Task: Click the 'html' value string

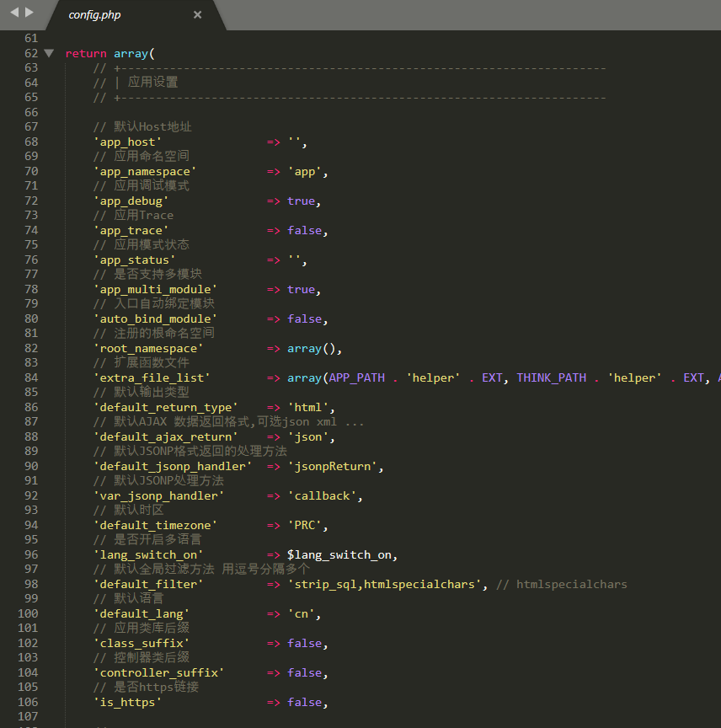Action: [308, 408]
